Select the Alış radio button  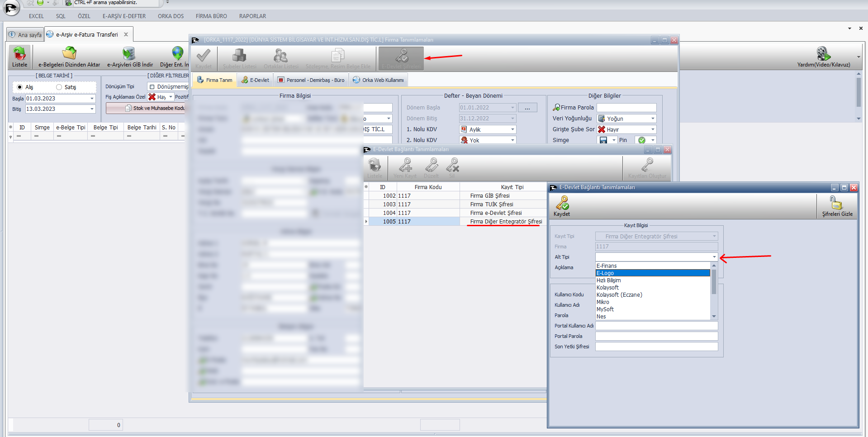(x=19, y=87)
